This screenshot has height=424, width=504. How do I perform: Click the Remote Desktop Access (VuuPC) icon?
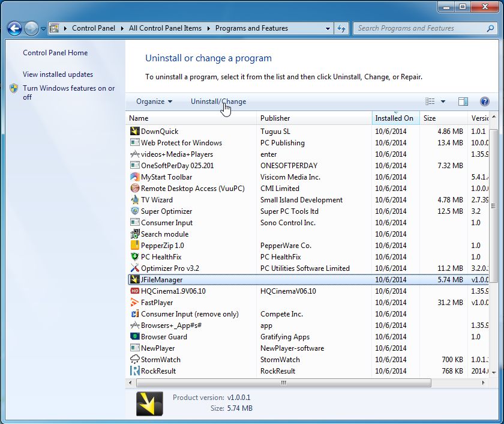coord(134,188)
